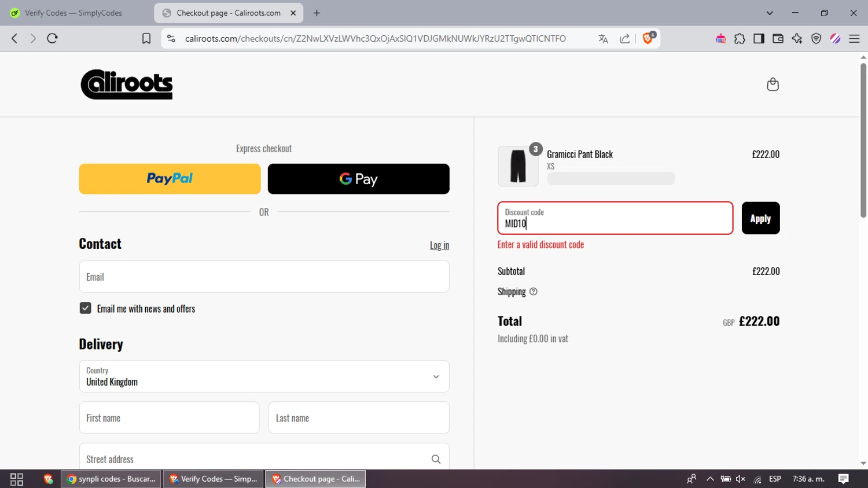The height and width of the screenshot is (488, 868).
Task: Click the Last name field
Action: point(359,418)
